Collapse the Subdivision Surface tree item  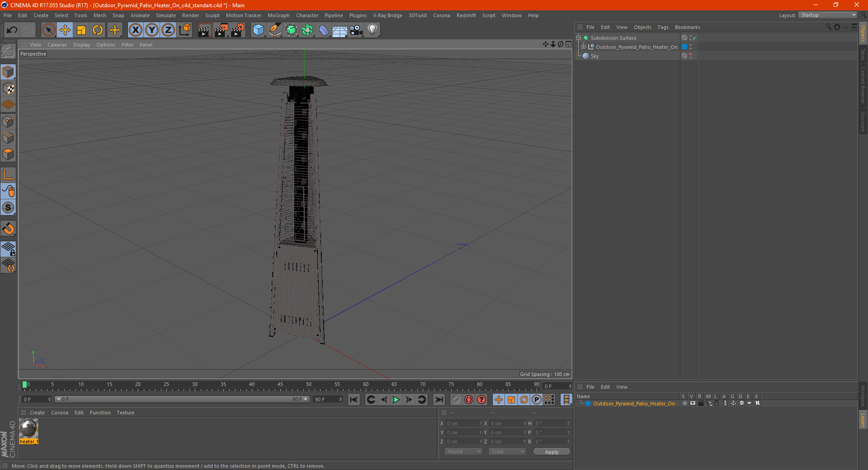click(578, 38)
